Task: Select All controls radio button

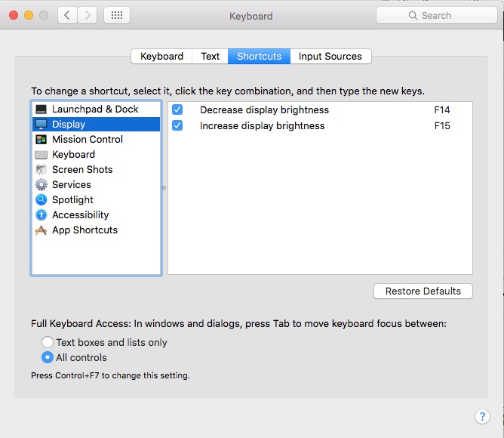Action: tap(48, 357)
